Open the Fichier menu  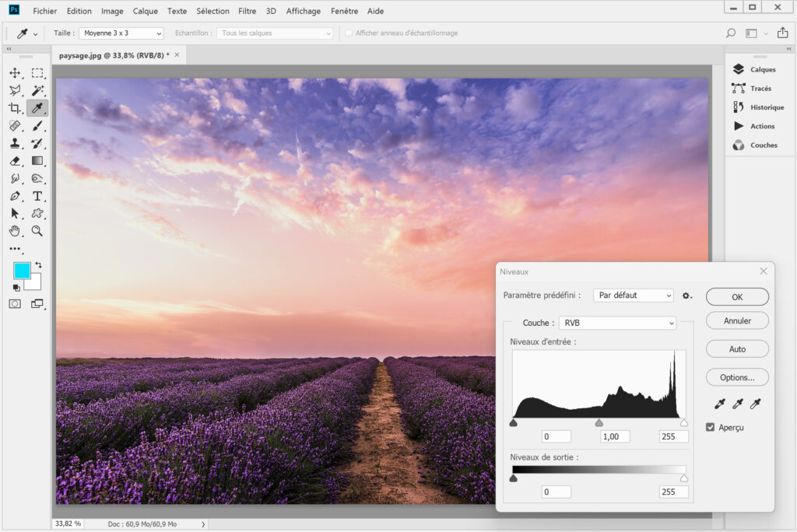44,11
